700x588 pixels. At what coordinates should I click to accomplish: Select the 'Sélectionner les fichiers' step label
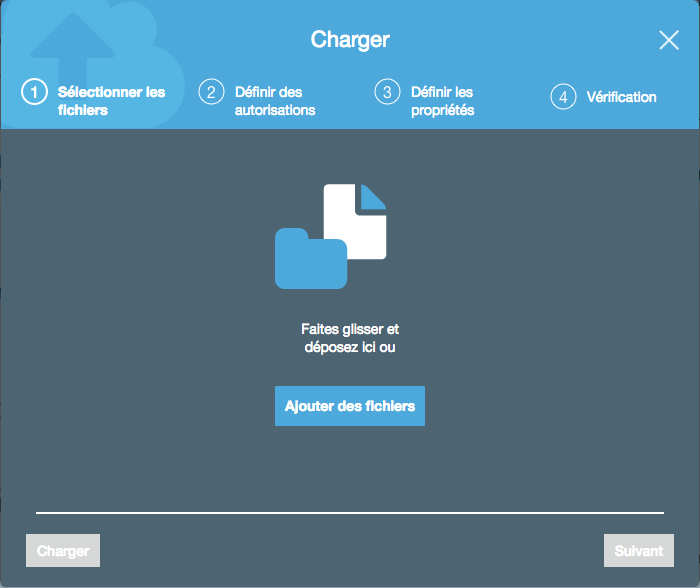point(111,101)
